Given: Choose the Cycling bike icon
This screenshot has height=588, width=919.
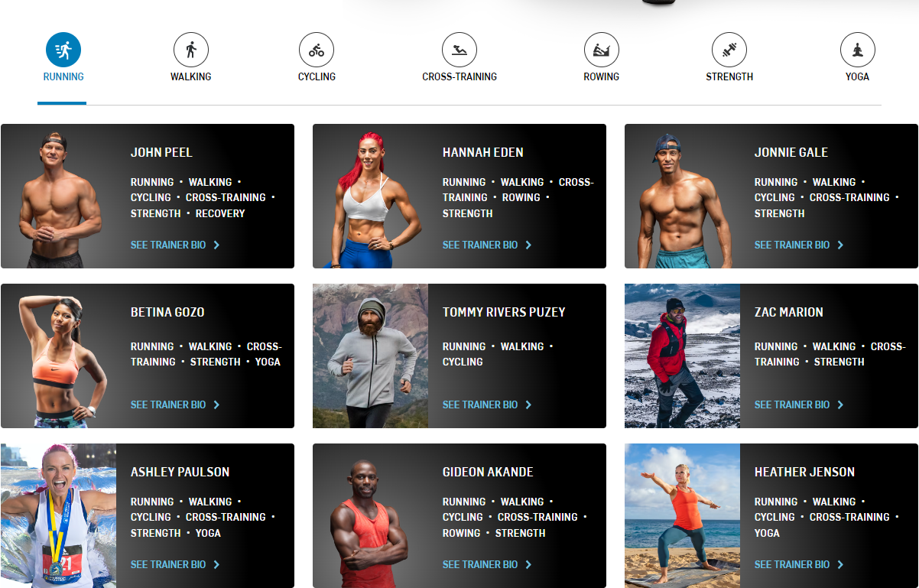Looking at the screenshot, I should click(x=317, y=50).
